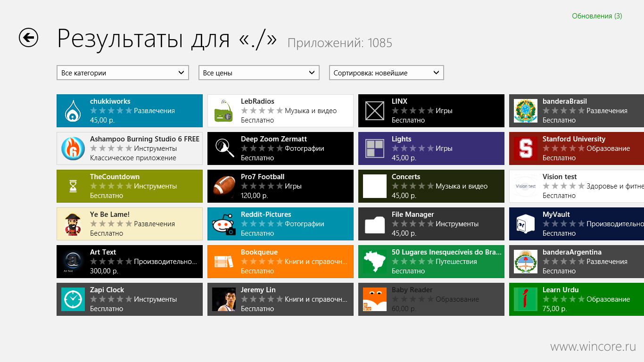The image size is (644, 362).
Task: Click the Learn Urdu price '75,00 р.'
Action: pyautogui.click(x=555, y=309)
